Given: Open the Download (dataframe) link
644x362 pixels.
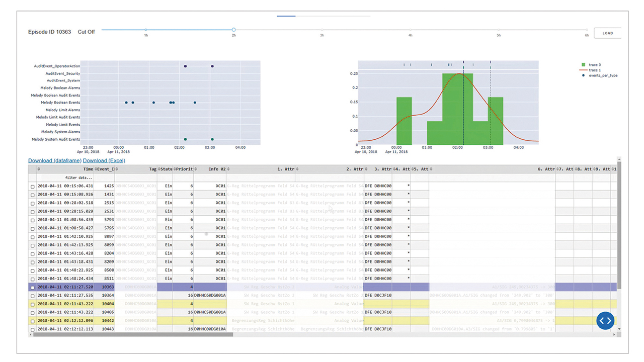Looking at the screenshot, I should (x=55, y=160).
